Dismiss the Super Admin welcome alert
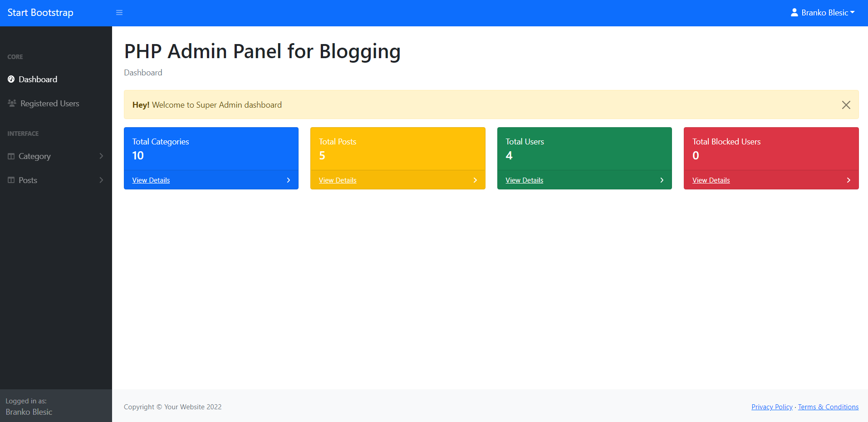 [846, 104]
